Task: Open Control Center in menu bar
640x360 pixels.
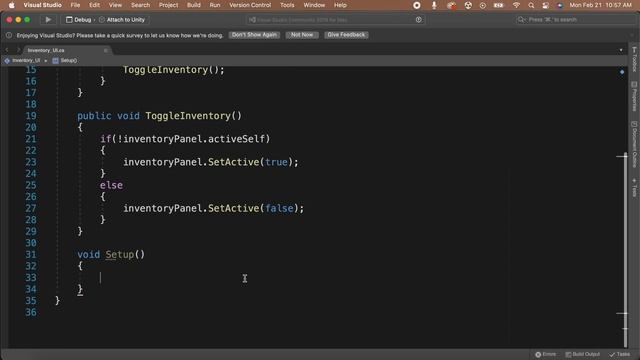Action: pyautogui.click(x=545, y=5)
